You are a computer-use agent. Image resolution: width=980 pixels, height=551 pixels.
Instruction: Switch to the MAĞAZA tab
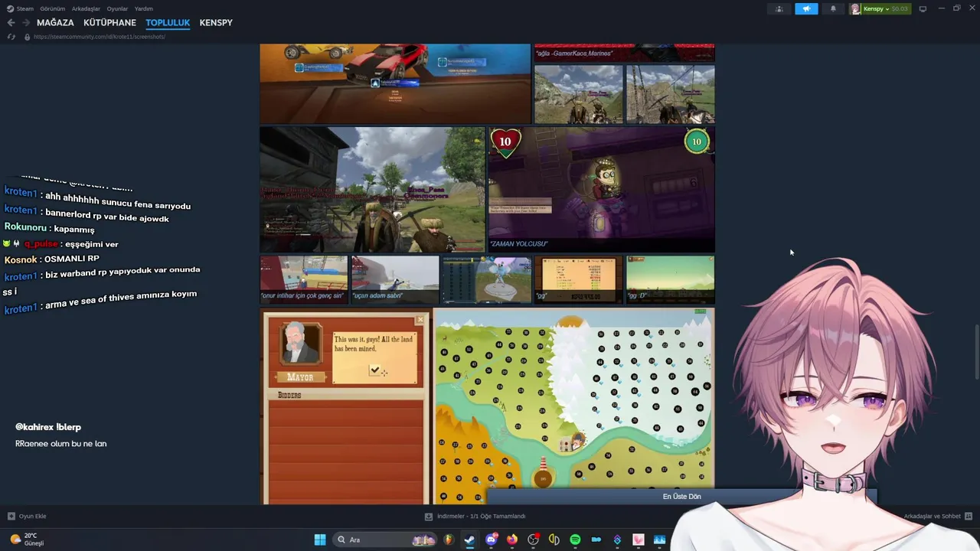point(55,23)
